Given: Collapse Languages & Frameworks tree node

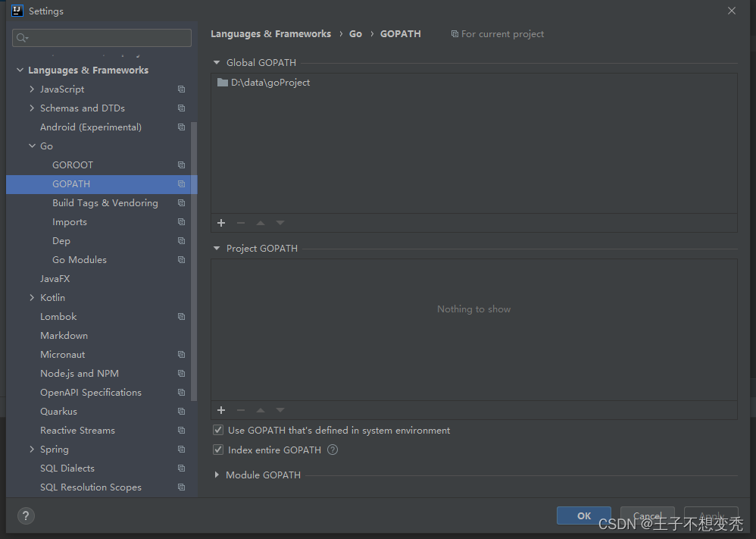Looking at the screenshot, I should point(20,70).
